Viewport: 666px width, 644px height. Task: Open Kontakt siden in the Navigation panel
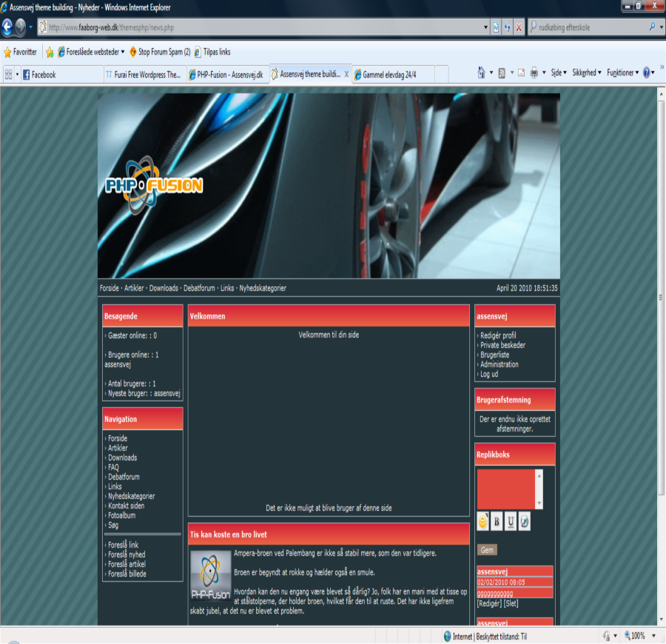pos(126,506)
